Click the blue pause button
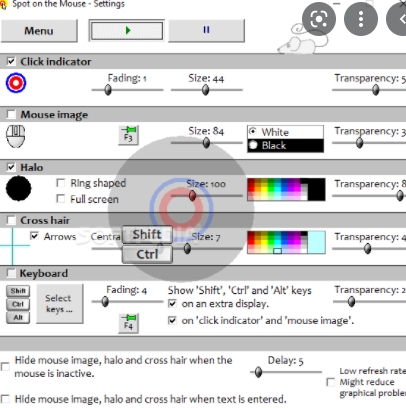 click(x=206, y=30)
